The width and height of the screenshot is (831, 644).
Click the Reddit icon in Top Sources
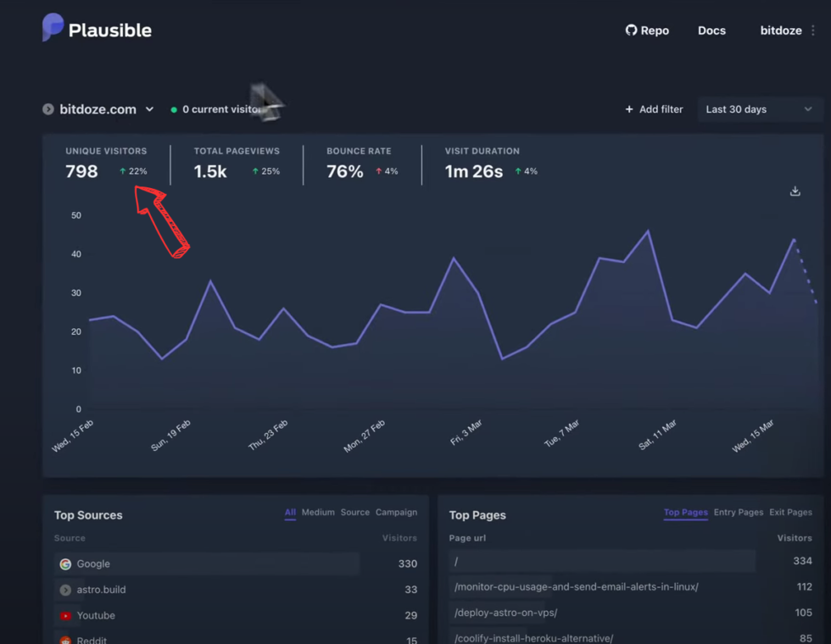coord(65,640)
